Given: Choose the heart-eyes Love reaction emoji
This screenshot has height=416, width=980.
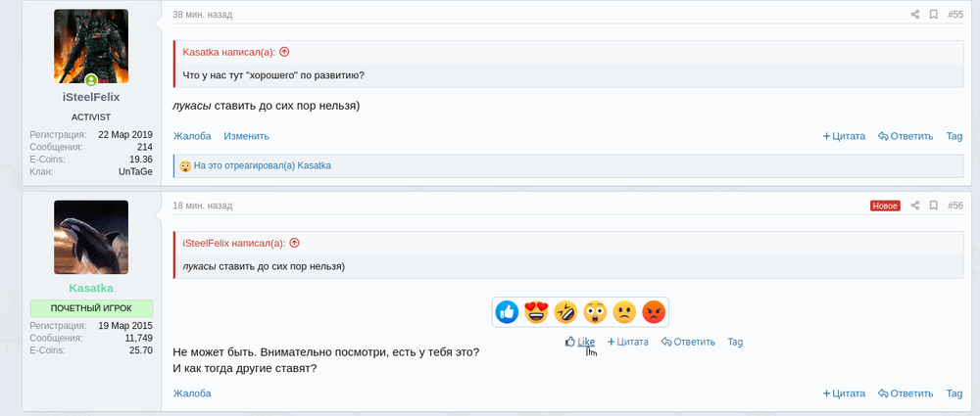Looking at the screenshot, I should 536,312.
